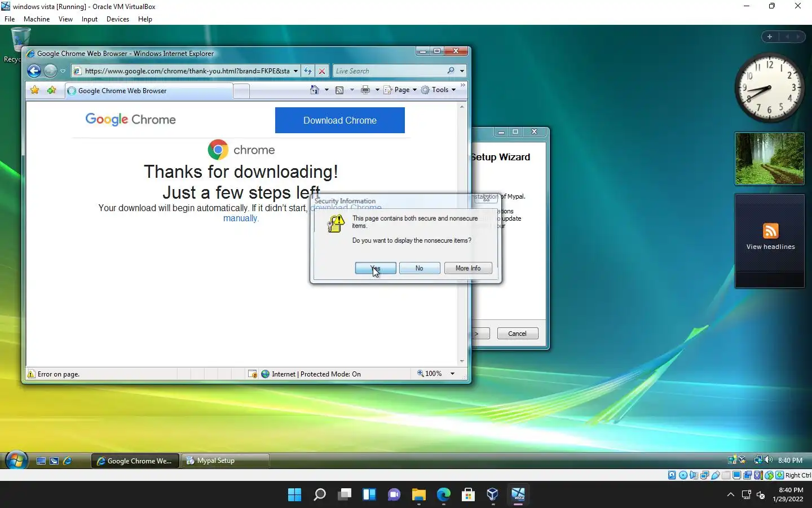Click the IE Home icon
The image size is (812, 508).
tap(315, 90)
